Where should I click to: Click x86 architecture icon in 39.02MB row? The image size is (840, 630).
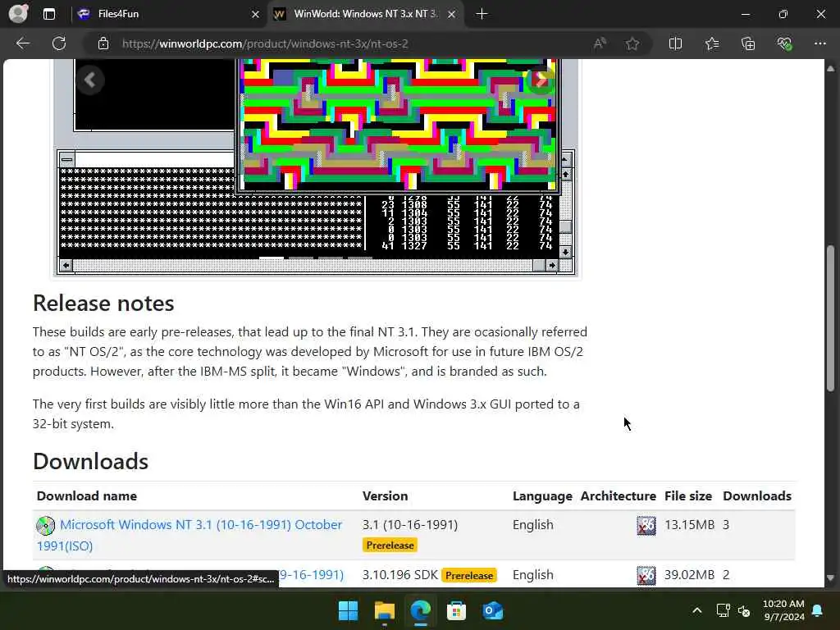coord(646,575)
